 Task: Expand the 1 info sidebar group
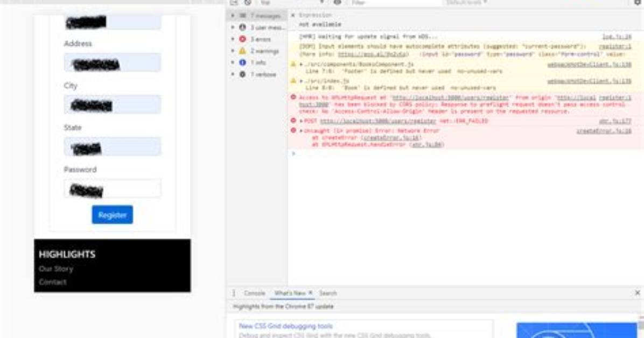coord(233,62)
